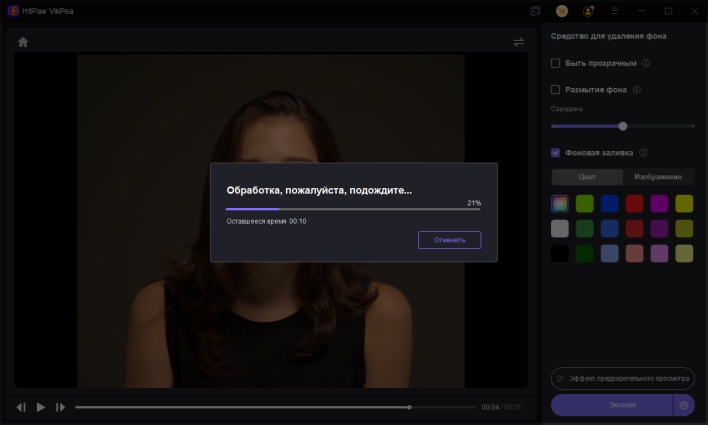Open the custom rainbow color picker swatch

(x=560, y=204)
